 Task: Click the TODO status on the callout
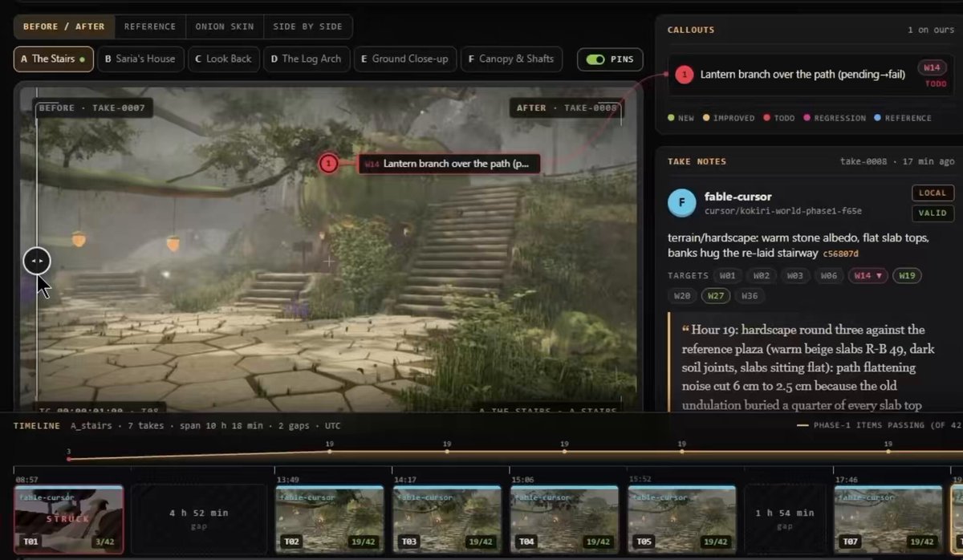pyautogui.click(x=936, y=84)
